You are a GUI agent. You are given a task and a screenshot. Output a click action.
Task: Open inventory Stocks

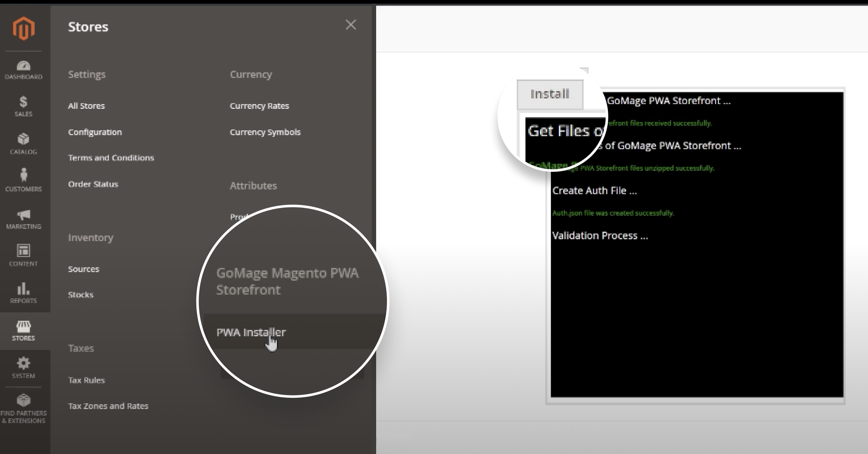81,295
